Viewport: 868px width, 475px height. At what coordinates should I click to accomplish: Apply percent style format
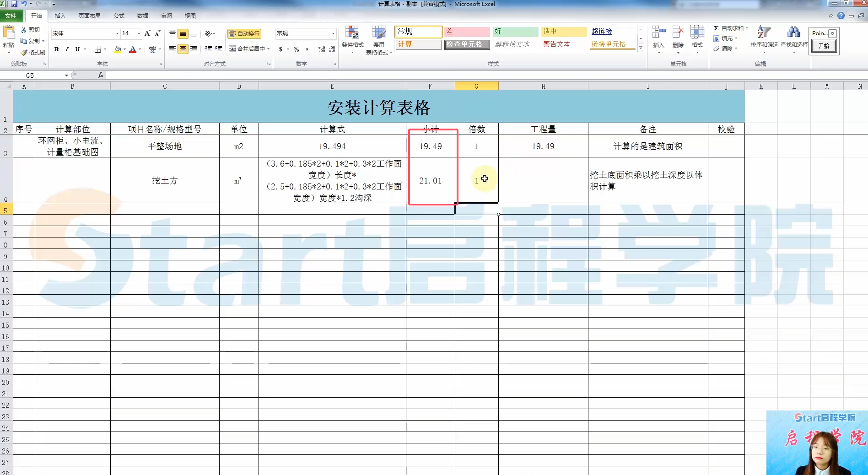point(297,49)
